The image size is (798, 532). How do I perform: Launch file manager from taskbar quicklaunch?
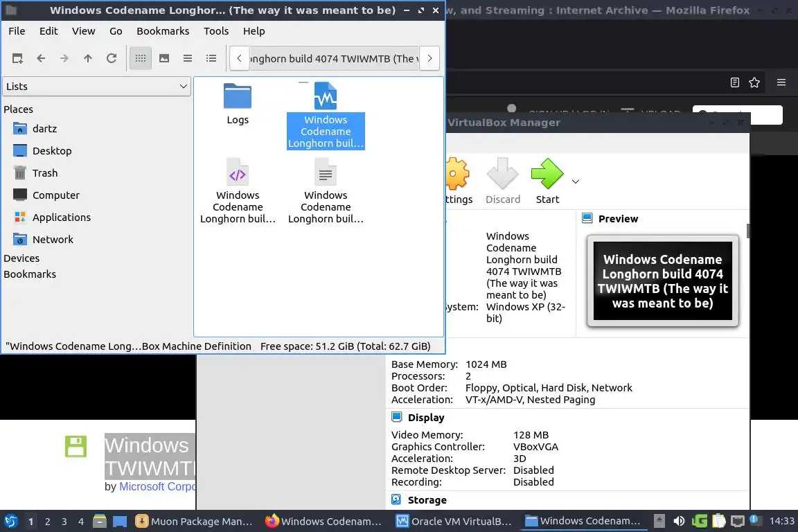click(x=100, y=522)
